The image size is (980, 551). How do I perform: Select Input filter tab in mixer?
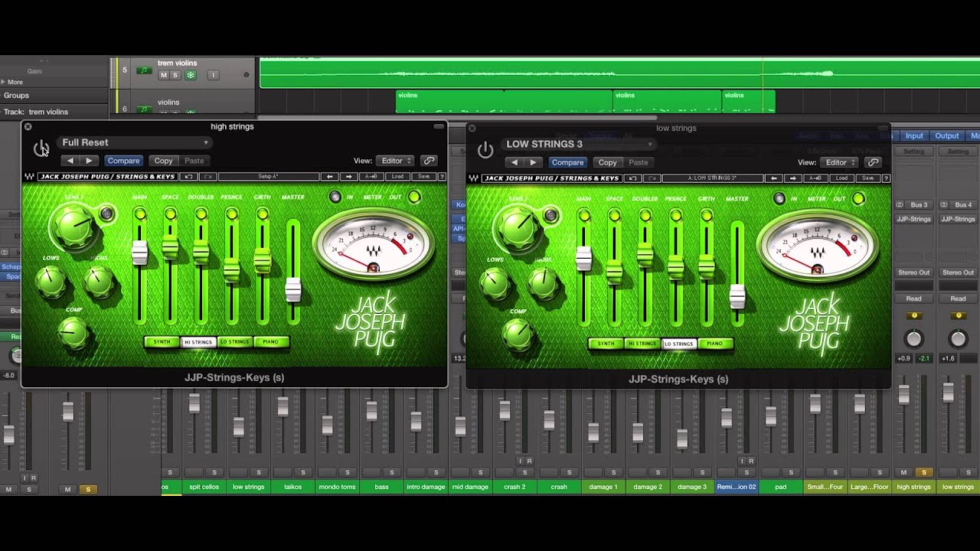tap(914, 136)
